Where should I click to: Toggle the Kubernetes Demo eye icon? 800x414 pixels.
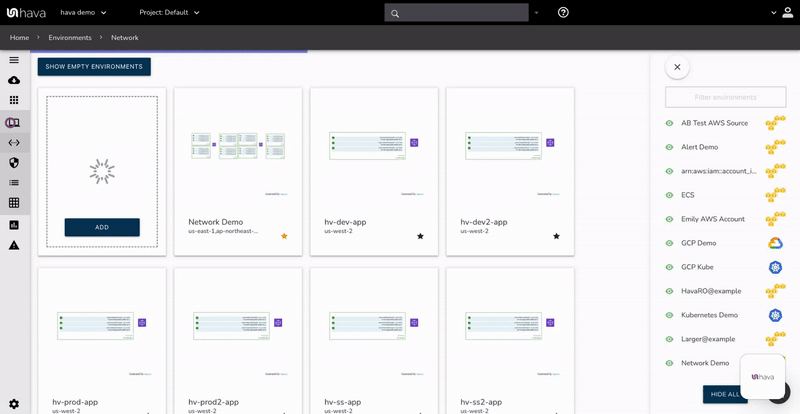670,315
